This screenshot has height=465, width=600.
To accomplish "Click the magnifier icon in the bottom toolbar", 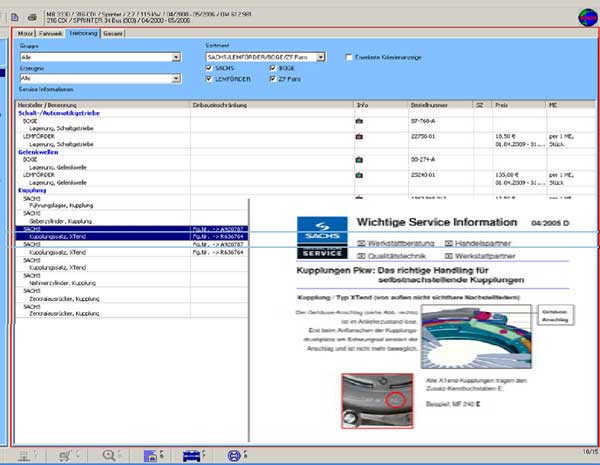I will (111, 455).
